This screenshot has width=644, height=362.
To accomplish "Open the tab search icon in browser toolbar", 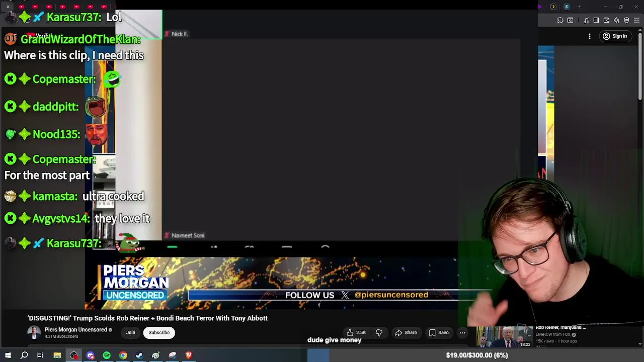I will 570,20.
